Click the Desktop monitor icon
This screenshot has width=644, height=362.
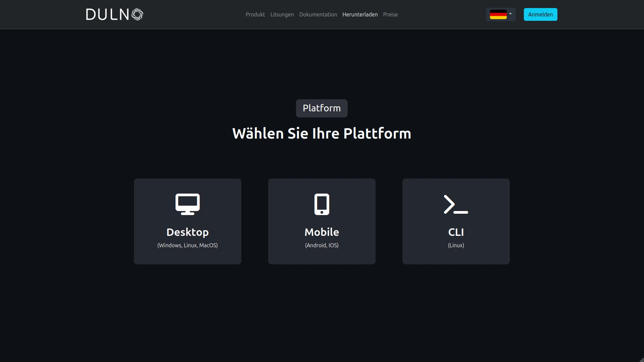click(187, 204)
